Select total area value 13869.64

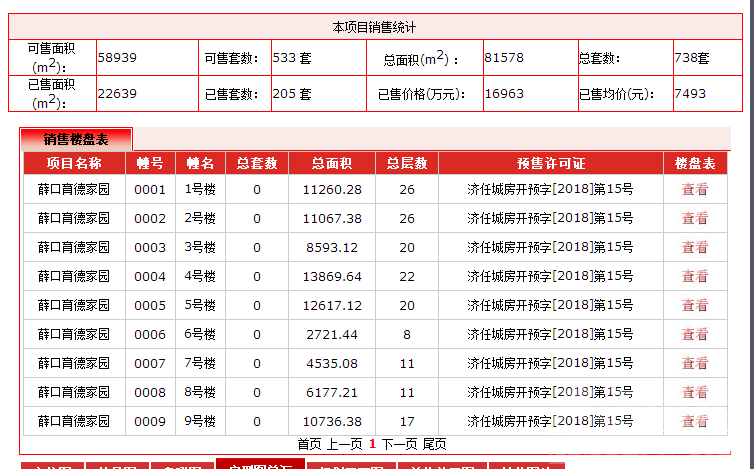point(332,277)
